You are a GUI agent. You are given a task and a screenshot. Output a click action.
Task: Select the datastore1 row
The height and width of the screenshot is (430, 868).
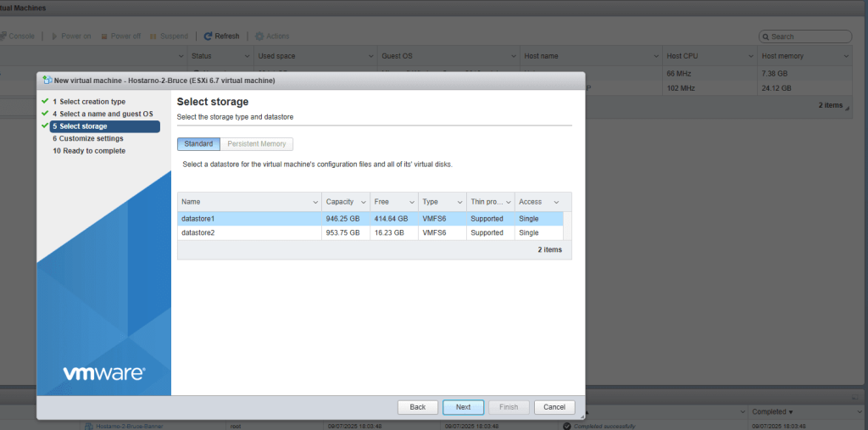click(248, 219)
